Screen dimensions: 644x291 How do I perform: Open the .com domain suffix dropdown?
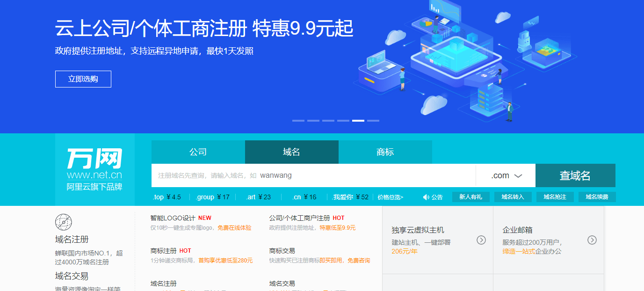pos(506,175)
